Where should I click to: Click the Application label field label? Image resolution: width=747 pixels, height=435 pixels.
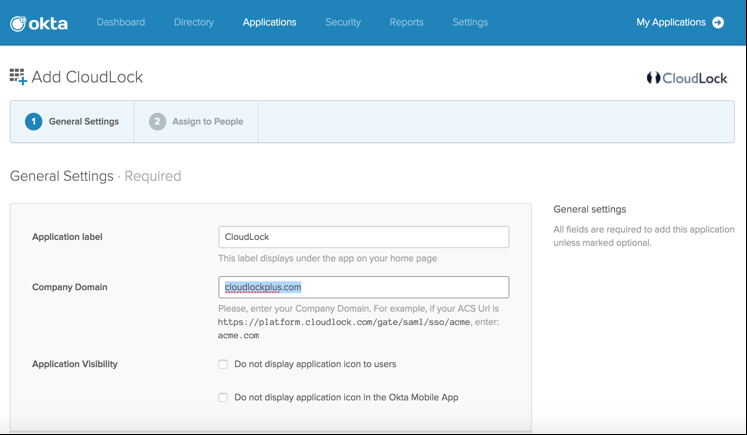(x=67, y=237)
